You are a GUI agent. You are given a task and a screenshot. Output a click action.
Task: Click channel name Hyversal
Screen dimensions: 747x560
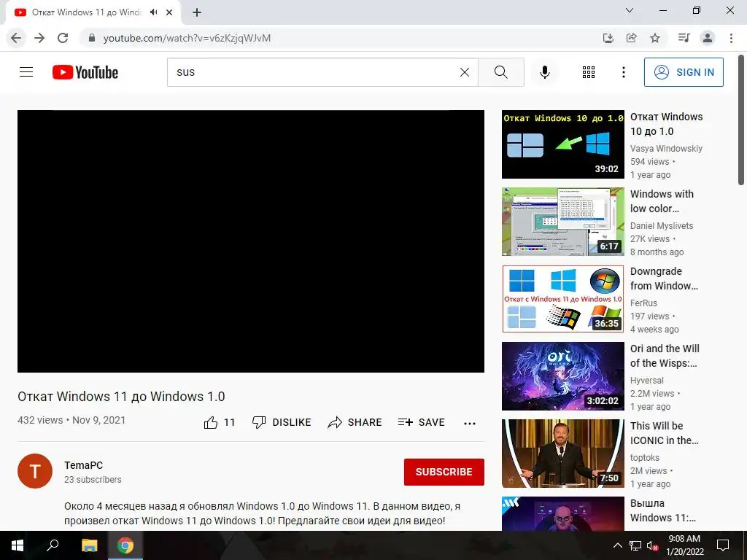point(646,381)
